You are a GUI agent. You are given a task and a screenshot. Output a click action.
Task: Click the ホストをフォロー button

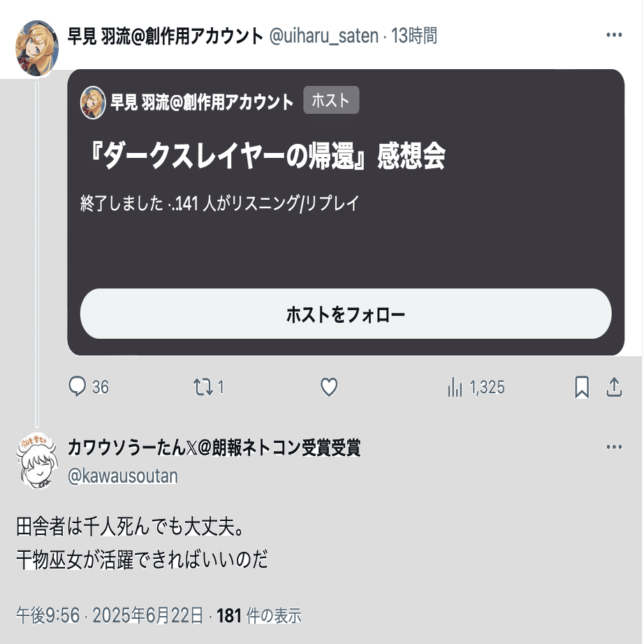tap(346, 314)
